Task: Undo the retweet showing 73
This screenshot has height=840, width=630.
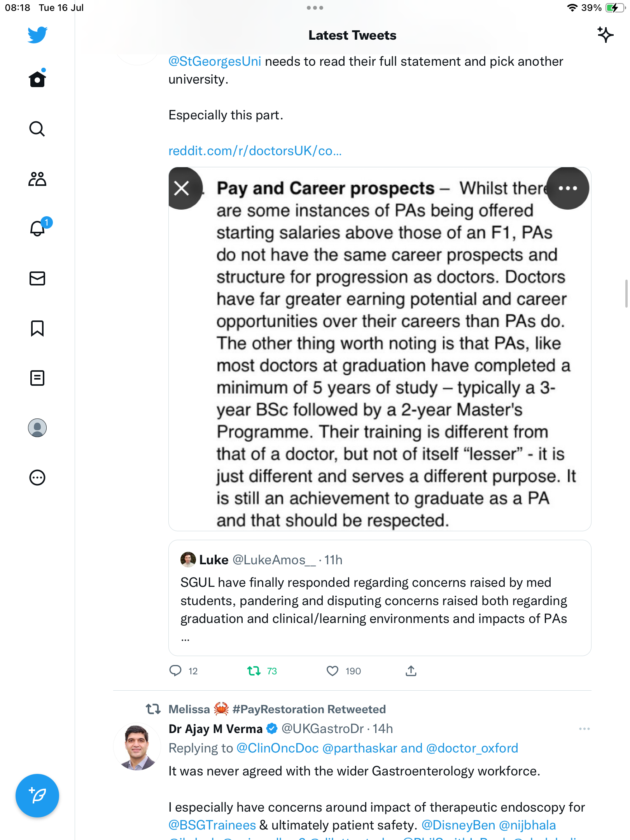Action: (x=254, y=671)
